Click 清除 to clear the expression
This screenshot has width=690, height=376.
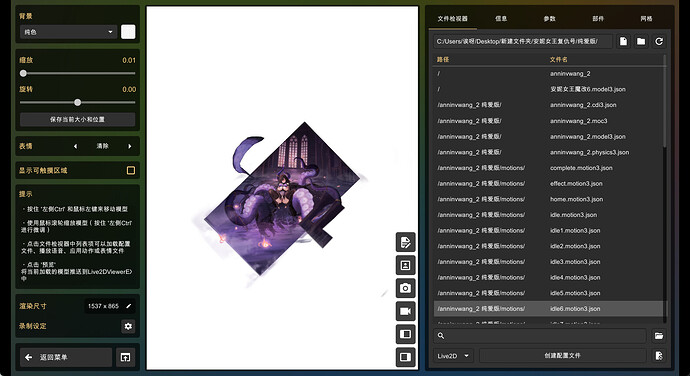[103, 146]
